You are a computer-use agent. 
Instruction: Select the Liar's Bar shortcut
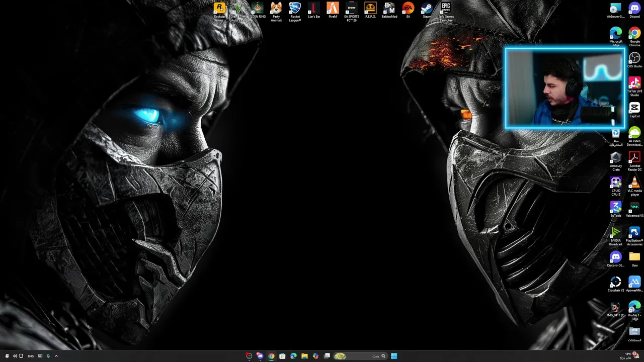(x=314, y=10)
